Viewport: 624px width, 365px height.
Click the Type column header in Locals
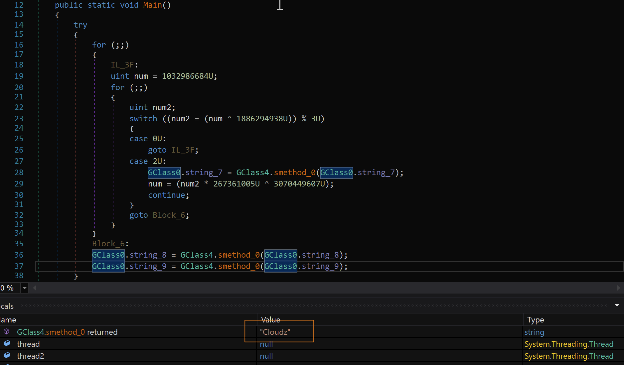(536, 320)
